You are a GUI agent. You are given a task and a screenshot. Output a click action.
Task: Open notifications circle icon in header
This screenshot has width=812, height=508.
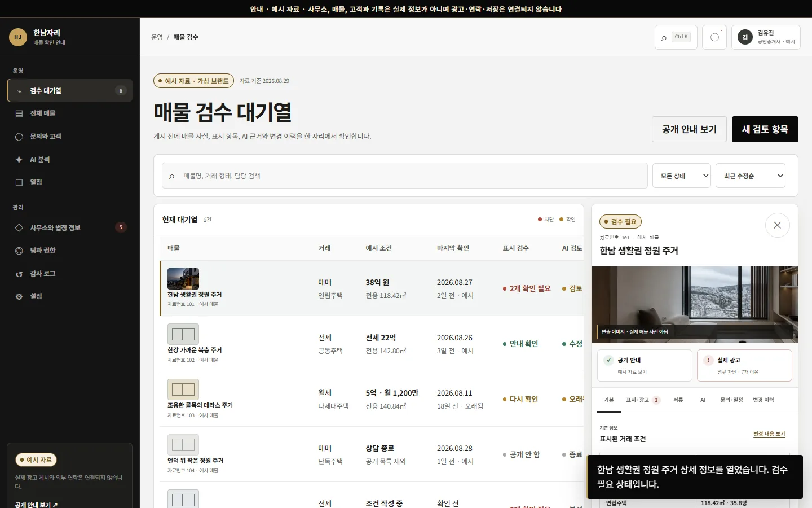[714, 37]
